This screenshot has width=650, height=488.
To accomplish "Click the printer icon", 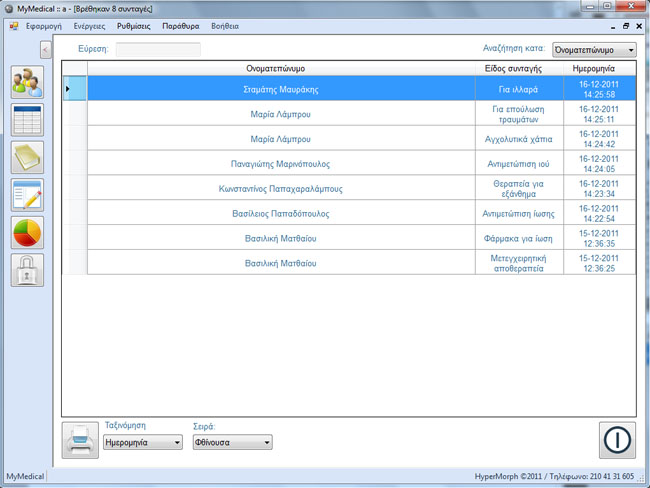I will pyautogui.click(x=80, y=440).
